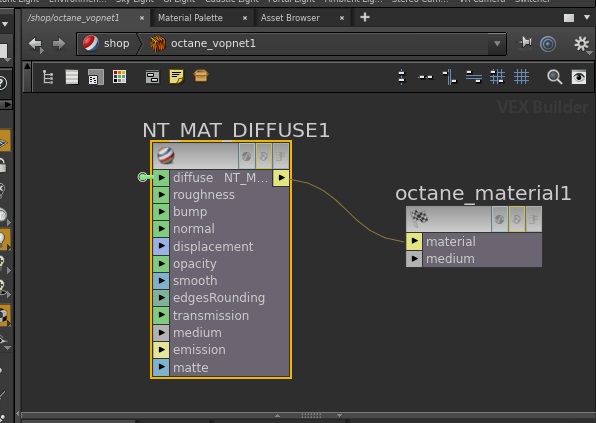Viewport: 596px width, 423px height.
Task: Click the transmission input connector
Action: coord(161,315)
